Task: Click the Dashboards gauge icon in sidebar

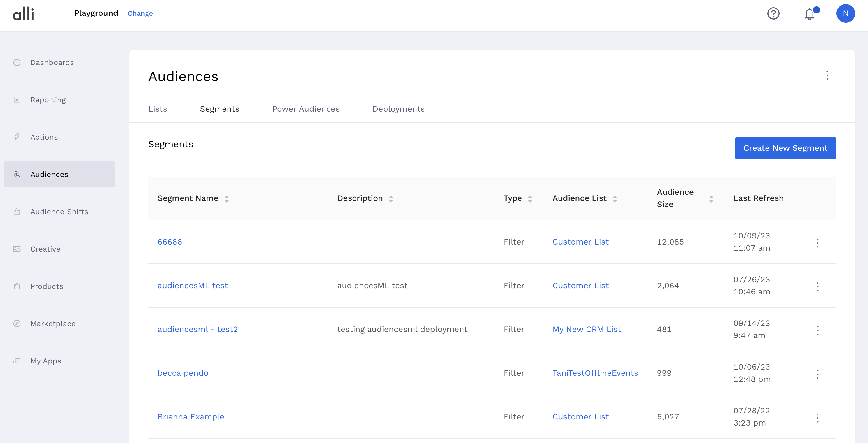Action: 17,63
